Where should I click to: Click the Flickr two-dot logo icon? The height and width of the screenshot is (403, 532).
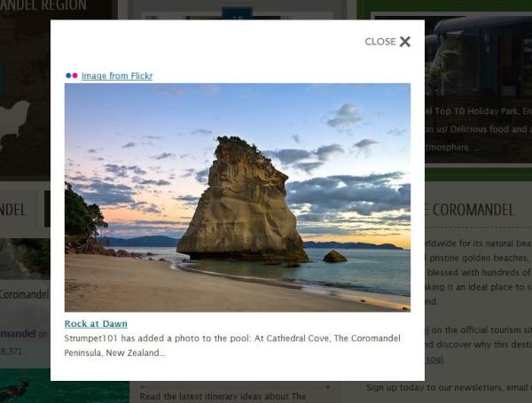pos(72,75)
